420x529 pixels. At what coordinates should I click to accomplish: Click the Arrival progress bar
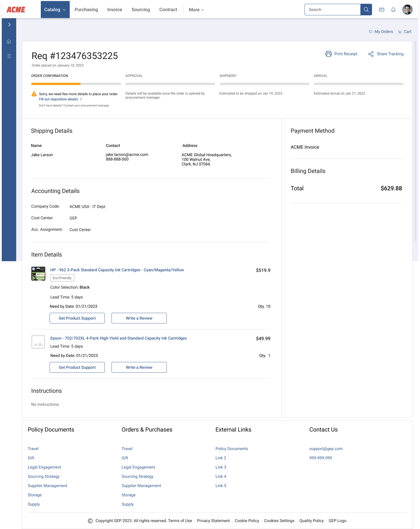(x=358, y=84)
